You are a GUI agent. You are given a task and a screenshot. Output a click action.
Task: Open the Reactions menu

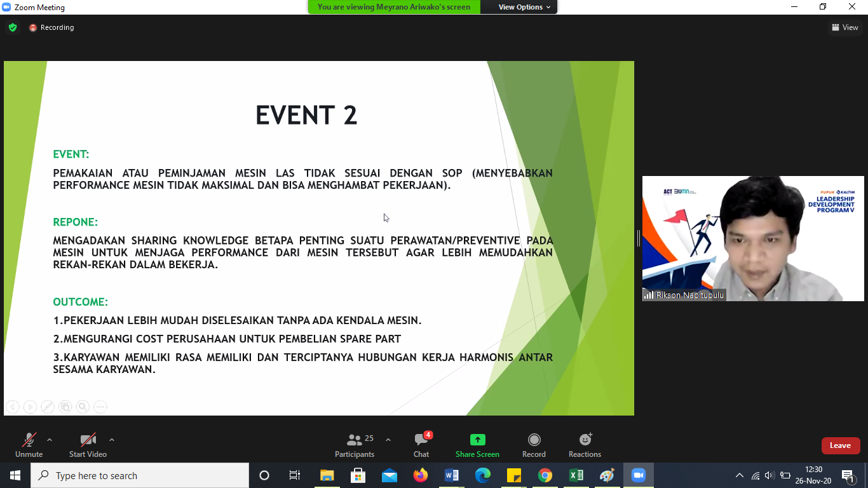(585, 445)
